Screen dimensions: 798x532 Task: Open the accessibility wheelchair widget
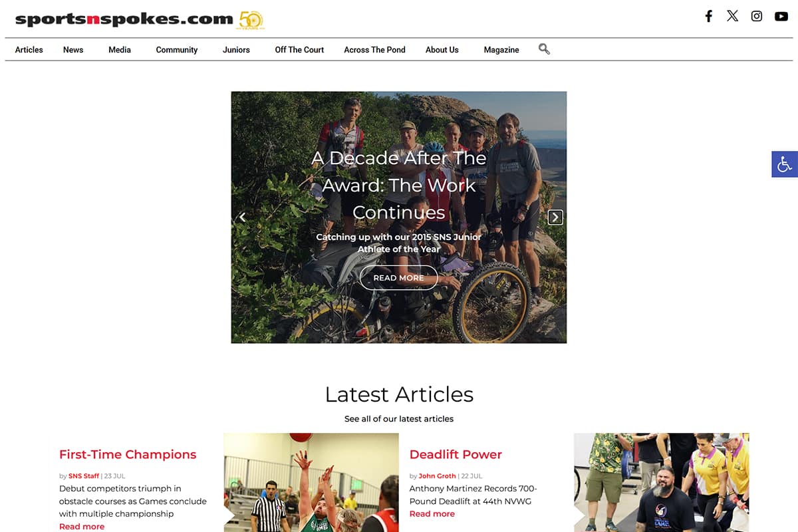[x=785, y=164]
